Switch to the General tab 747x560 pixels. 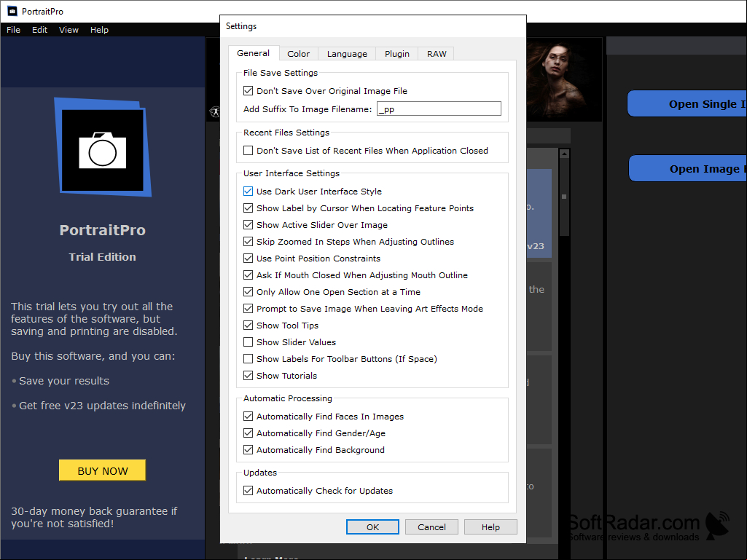(254, 53)
